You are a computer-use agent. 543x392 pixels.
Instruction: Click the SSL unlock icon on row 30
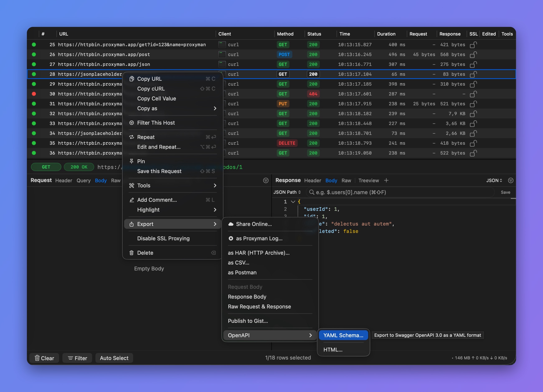pyautogui.click(x=473, y=94)
